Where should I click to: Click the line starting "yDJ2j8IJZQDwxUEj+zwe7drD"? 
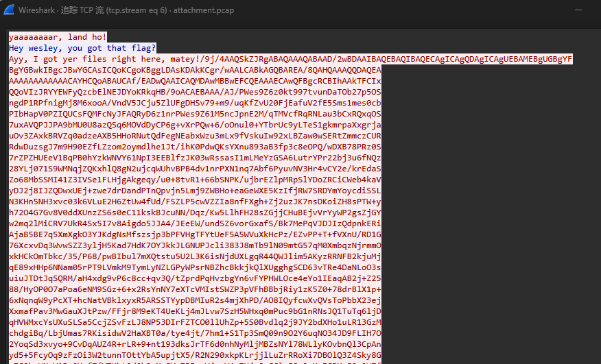(195, 191)
